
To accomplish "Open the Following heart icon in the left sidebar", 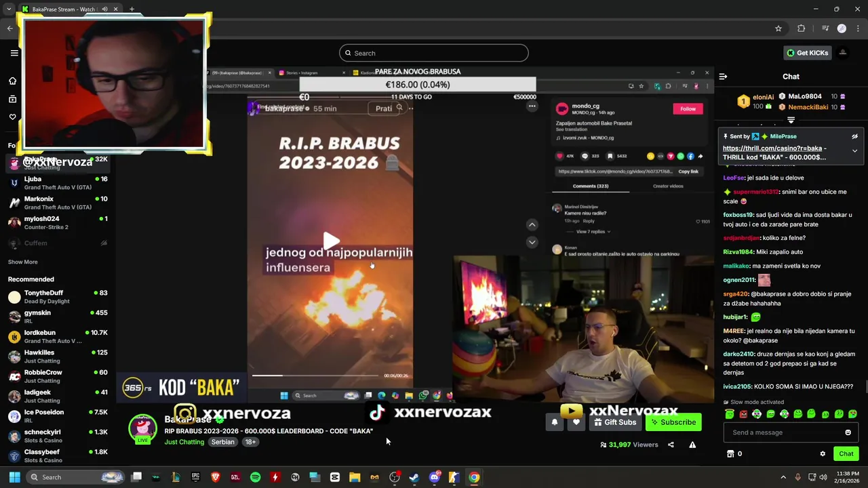I will [12, 117].
